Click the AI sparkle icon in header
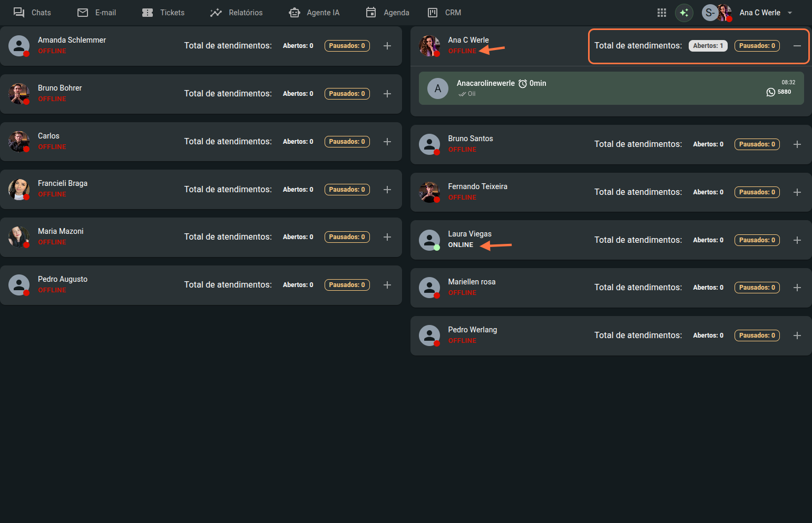Image resolution: width=812 pixels, height=523 pixels. pos(684,13)
